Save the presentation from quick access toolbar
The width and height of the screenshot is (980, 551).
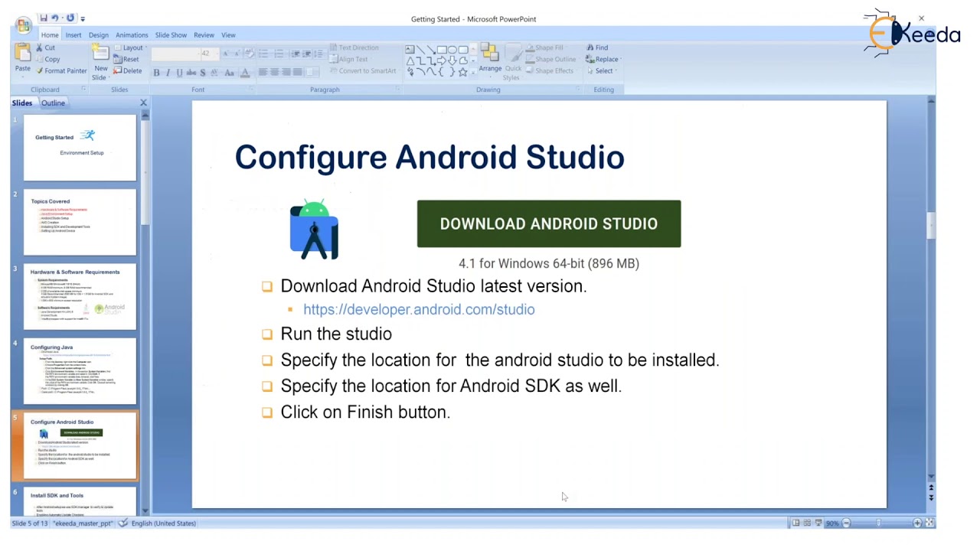click(x=44, y=18)
